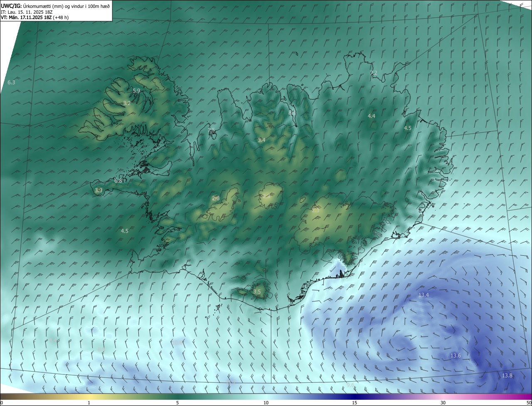Click the 1 tick on the color scale

click(x=89, y=403)
